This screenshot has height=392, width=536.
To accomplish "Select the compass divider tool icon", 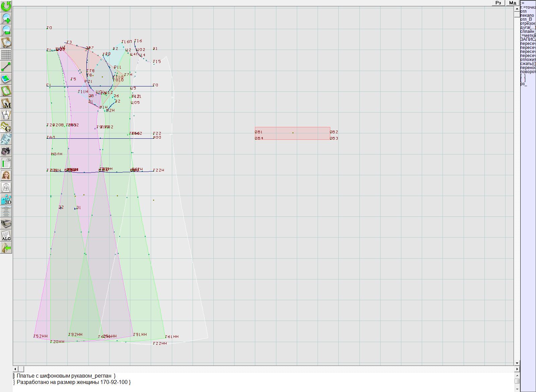I will pos(6,115).
